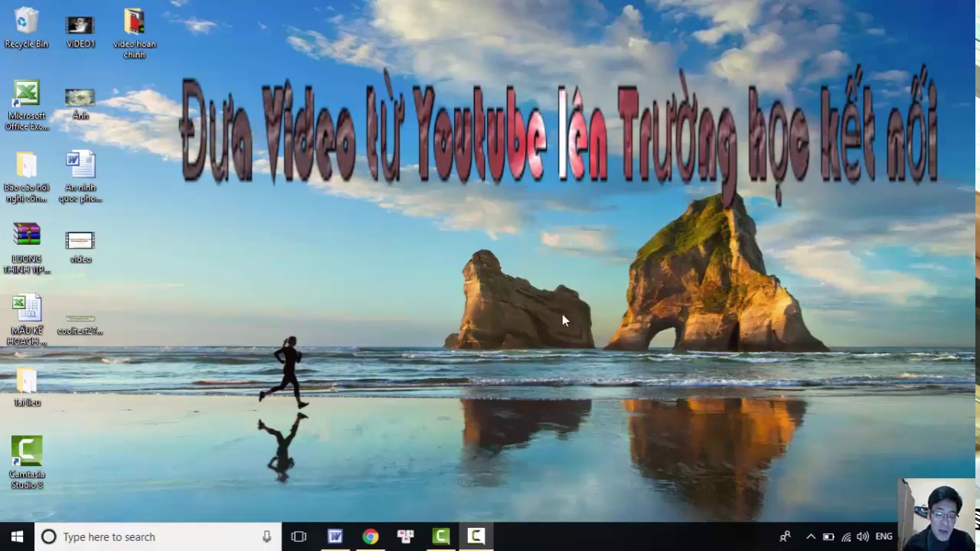Click the battery status tray icon
The image size is (980, 551).
coord(828,536)
